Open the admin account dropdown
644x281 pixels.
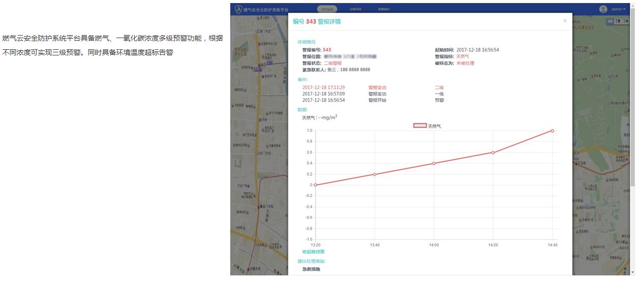point(619,9)
